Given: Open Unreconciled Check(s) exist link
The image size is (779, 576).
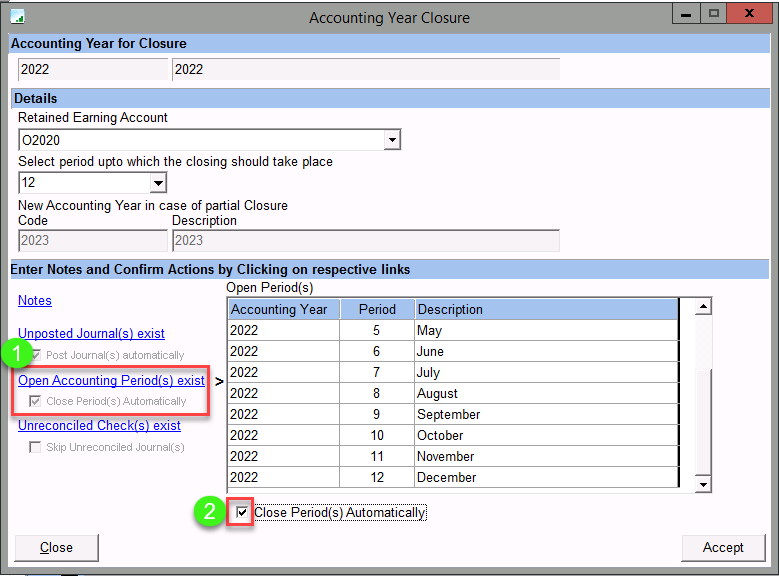Looking at the screenshot, I should (99, 425).
